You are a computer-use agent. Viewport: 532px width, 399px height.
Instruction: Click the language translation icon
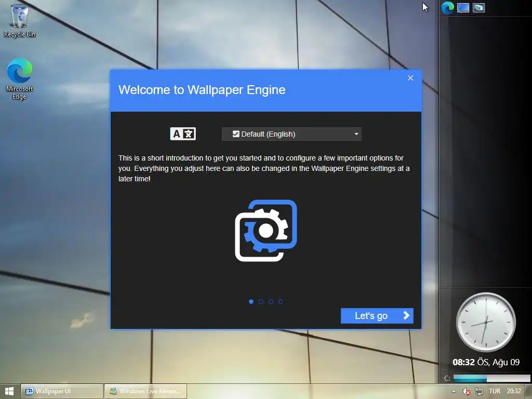click(x=183, y=134)
